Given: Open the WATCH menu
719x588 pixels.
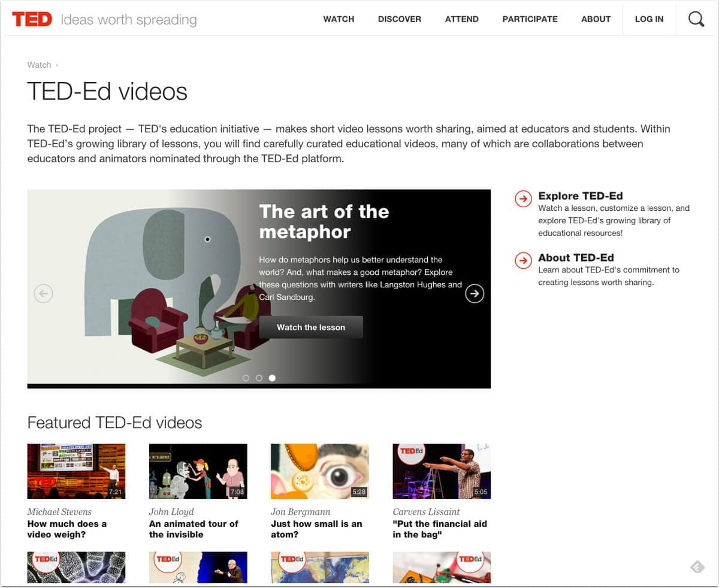Looking at the screenshot, I should (x=339, y=19).
